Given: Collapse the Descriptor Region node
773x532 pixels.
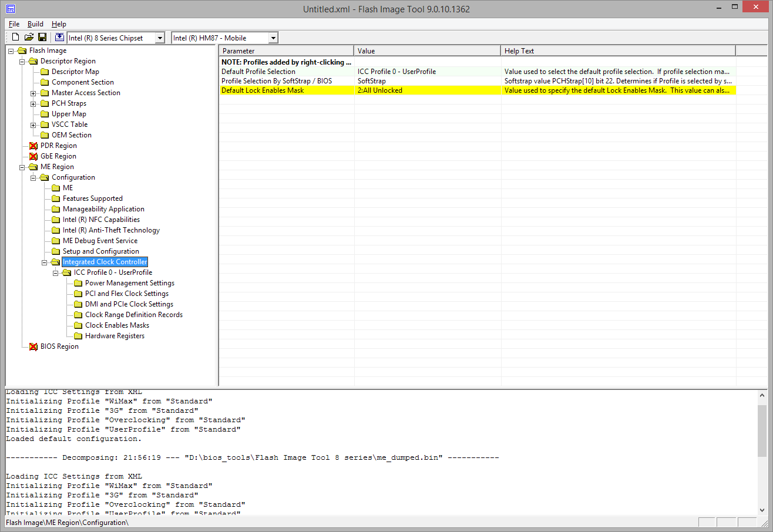Looking at the screenshot, I should point(22,61).
